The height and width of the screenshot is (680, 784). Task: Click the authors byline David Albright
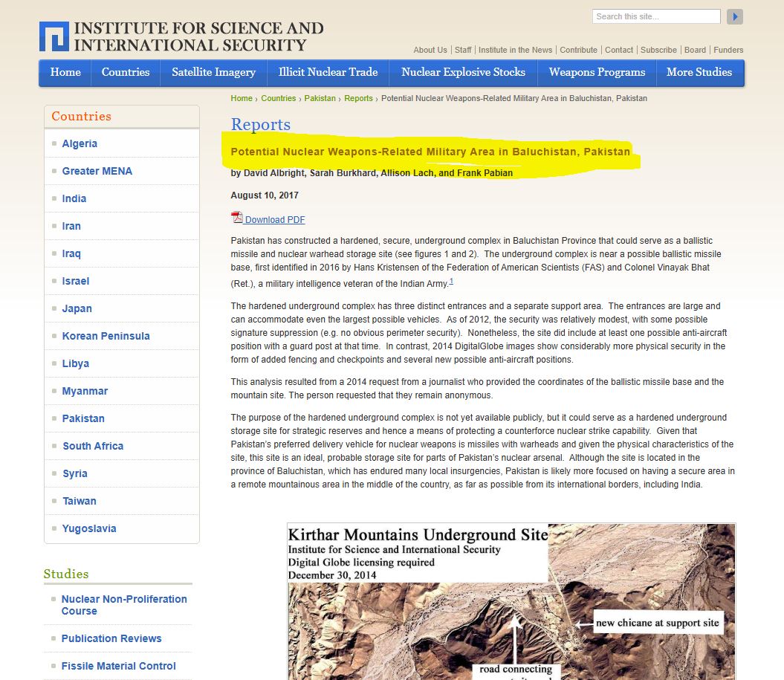pyautogui.click(x=372, y=173)
